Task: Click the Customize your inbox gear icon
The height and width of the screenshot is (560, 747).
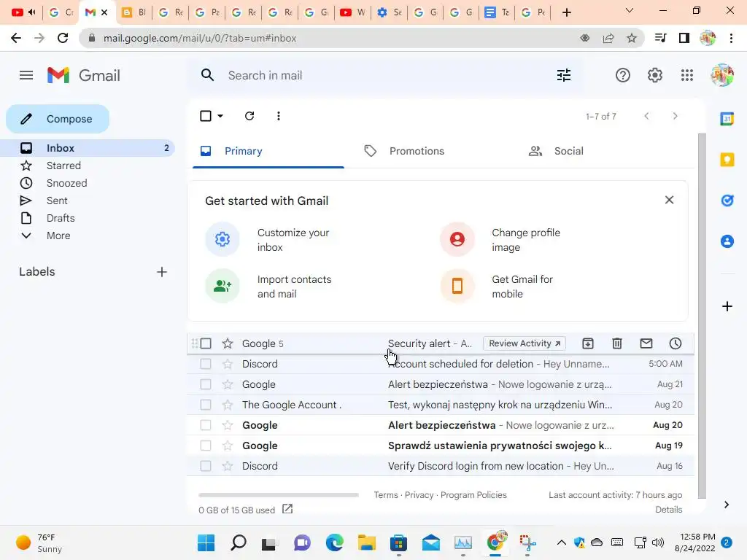Action: pos(222,239)
